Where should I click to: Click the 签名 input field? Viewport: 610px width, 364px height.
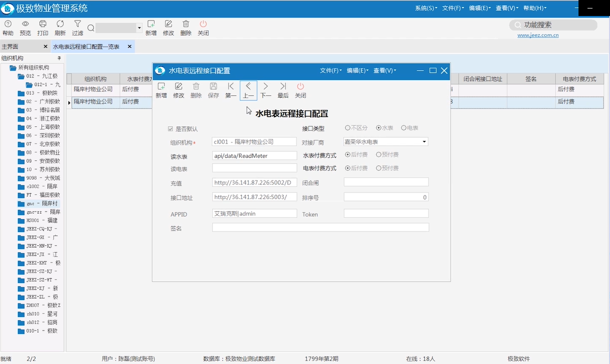320,227
